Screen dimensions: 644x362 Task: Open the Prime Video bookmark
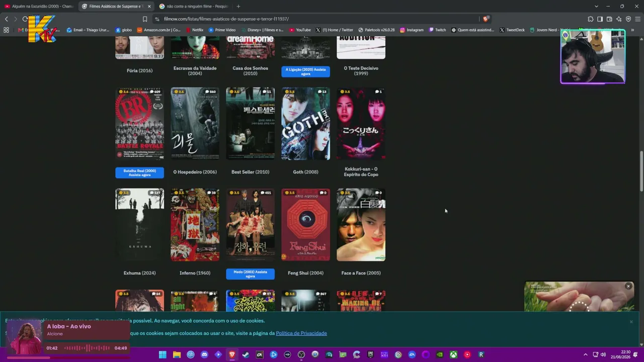[222, 30]
